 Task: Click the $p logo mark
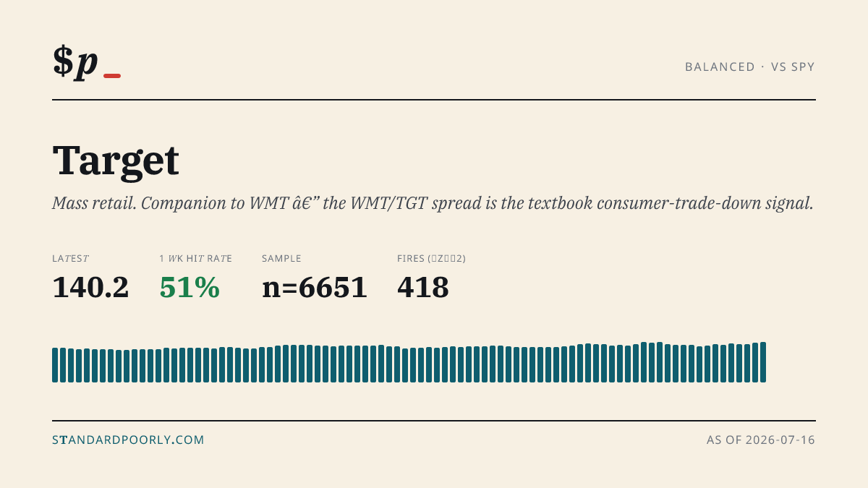click(x=75, y=61)
